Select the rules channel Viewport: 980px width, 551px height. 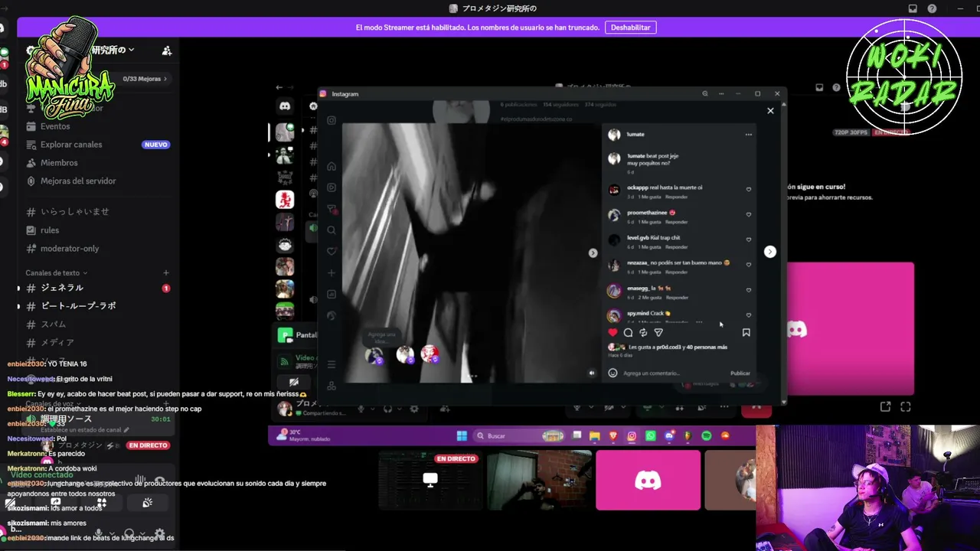tap(50, 230)
